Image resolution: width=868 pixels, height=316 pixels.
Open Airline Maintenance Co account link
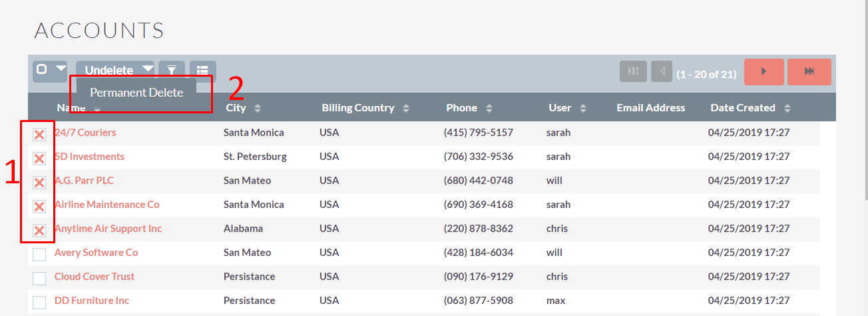pyautogui.click(x=107, y=205)
